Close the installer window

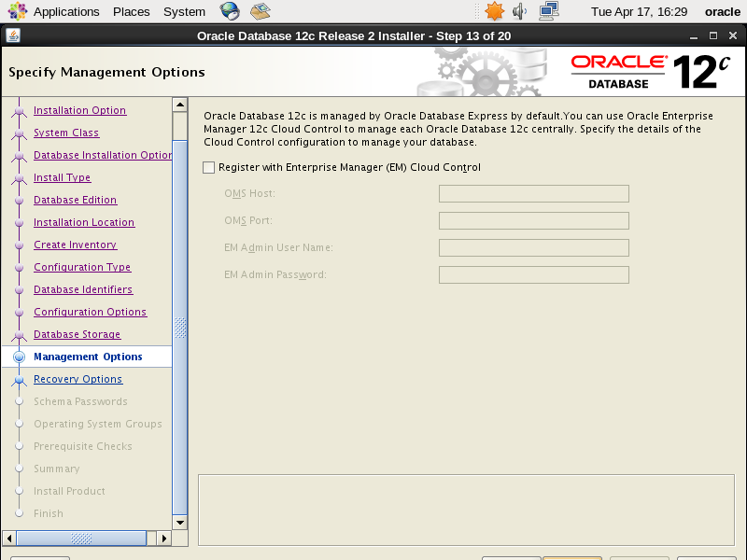733,35
